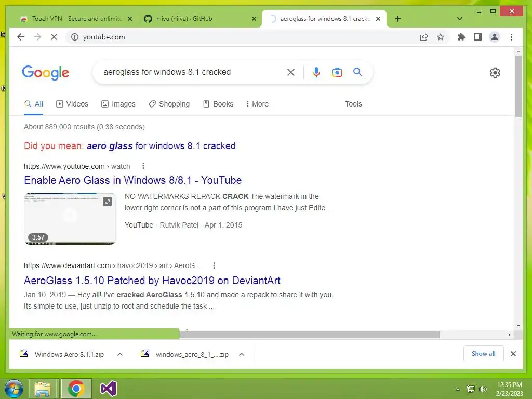Image resolution: width=532 pixels, height=399 pixels.
Task: Open the Windows Start menu
Action: click(x=14, y=389)
